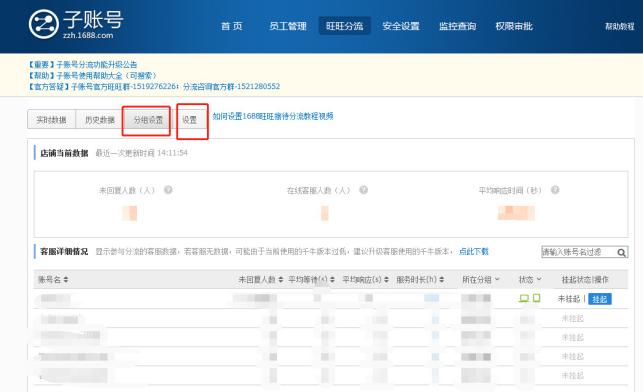This screenshot has width=643, height=392.
Task: Sort by 账号名 column arrows
Action: [x=66, y=280]
